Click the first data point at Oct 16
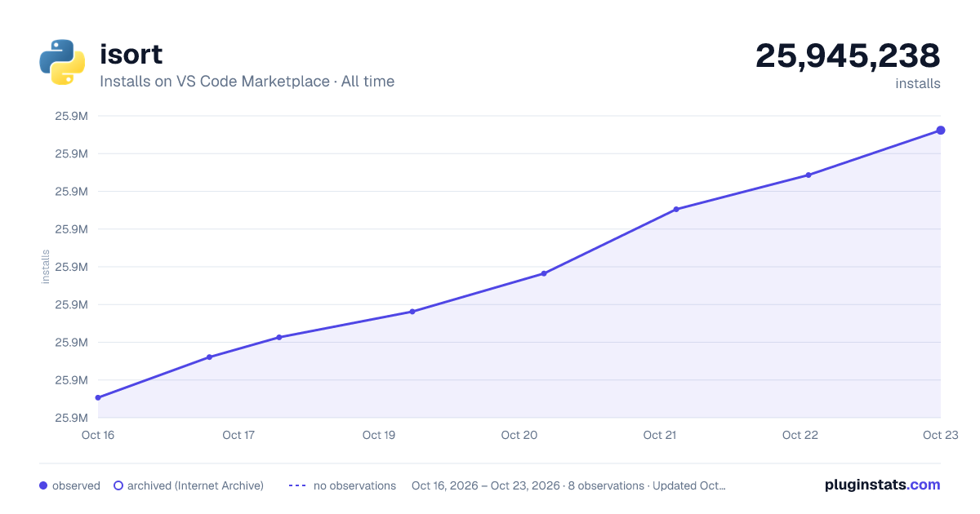 [x=98, y=398]
